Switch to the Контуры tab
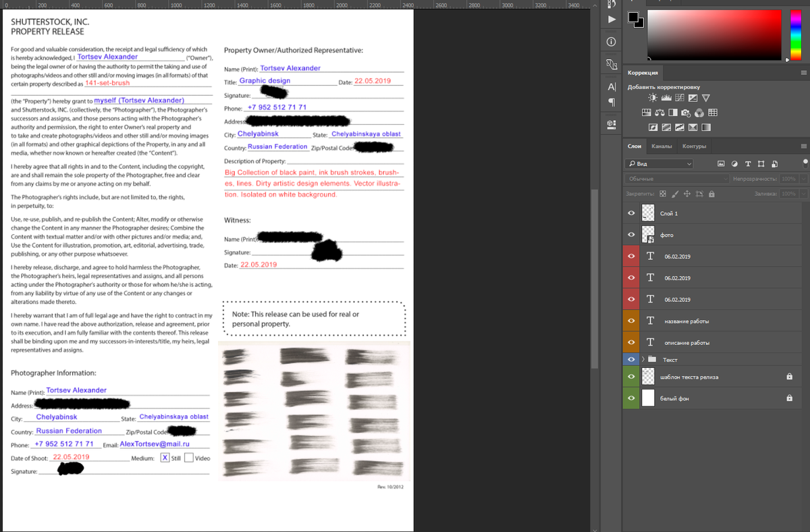Viewport: 810px width, 532px height. coord(694,146)
